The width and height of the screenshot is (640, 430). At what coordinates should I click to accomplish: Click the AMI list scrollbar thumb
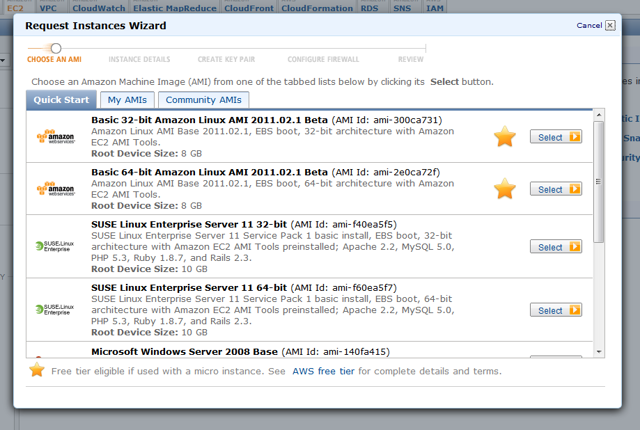[x=599, y=182]
